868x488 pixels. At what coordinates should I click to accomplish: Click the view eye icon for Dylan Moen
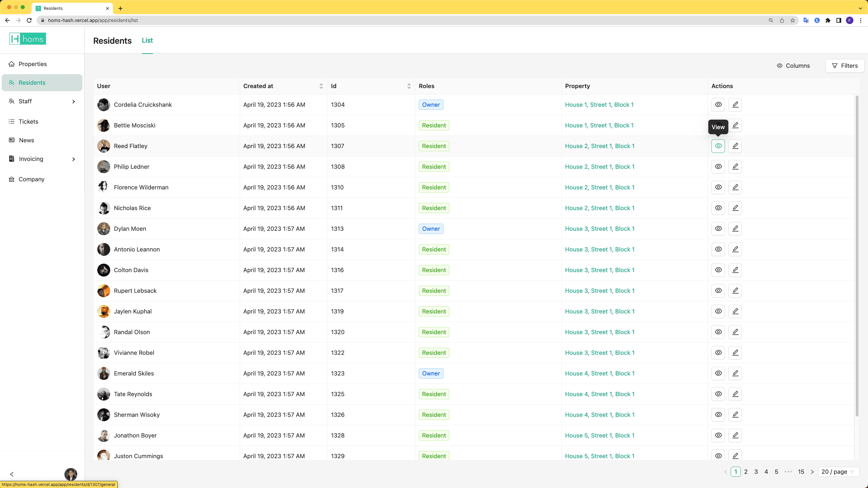[x=718, y=229]
